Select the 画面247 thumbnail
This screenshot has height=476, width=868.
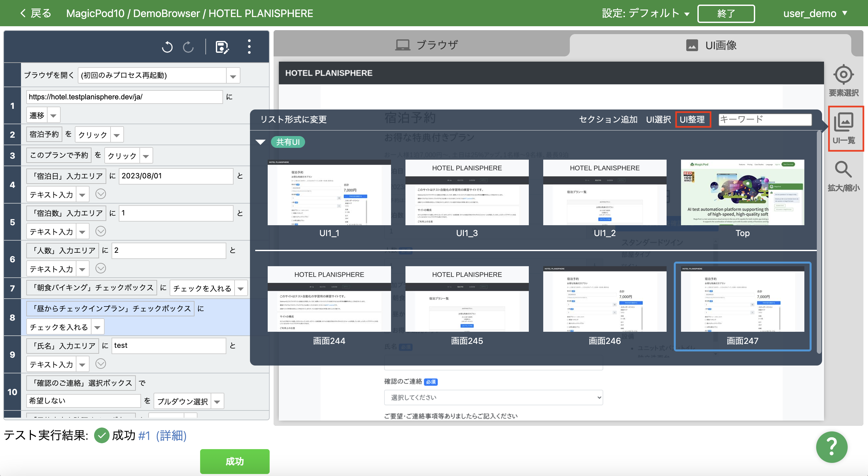pos(742,299)
